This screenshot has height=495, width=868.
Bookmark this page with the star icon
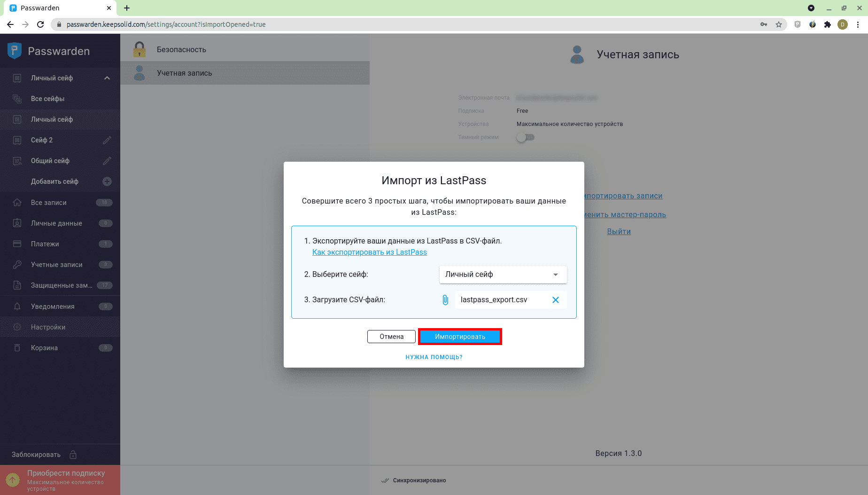779,24
